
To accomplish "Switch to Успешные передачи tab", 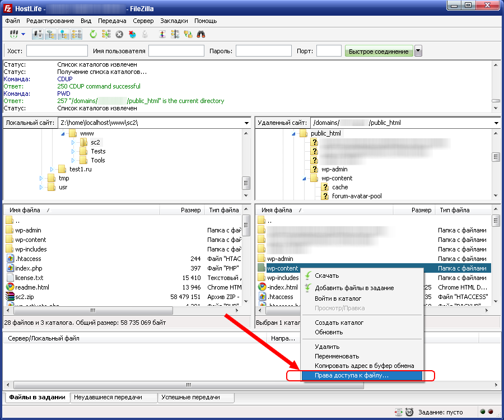I will pyautogui.click(x=196, y=398).
